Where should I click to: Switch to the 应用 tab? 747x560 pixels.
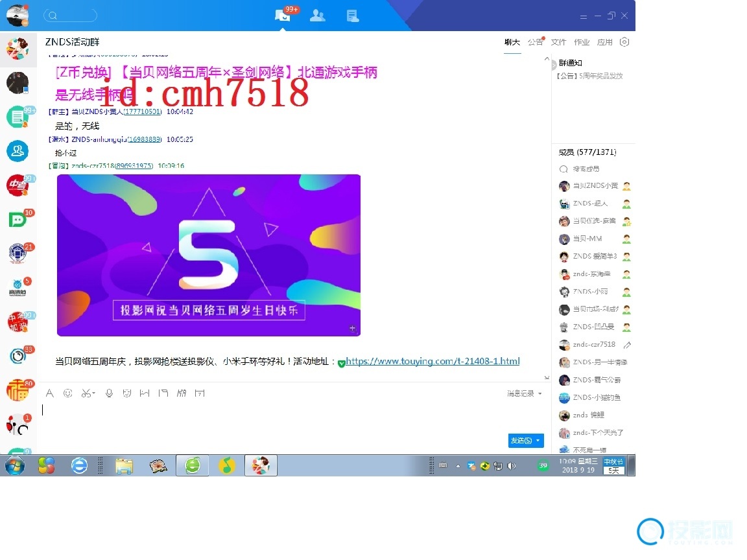tap(604, 42)
